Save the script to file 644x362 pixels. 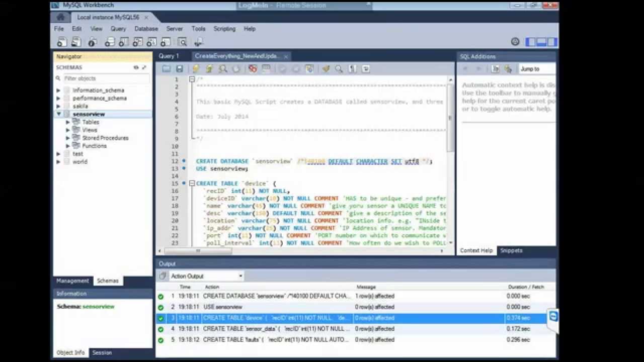click(x=179, y=69)
